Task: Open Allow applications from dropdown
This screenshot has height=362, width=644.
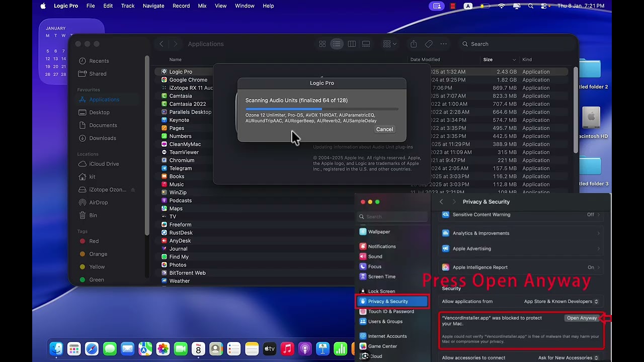Action: (561, 302)
